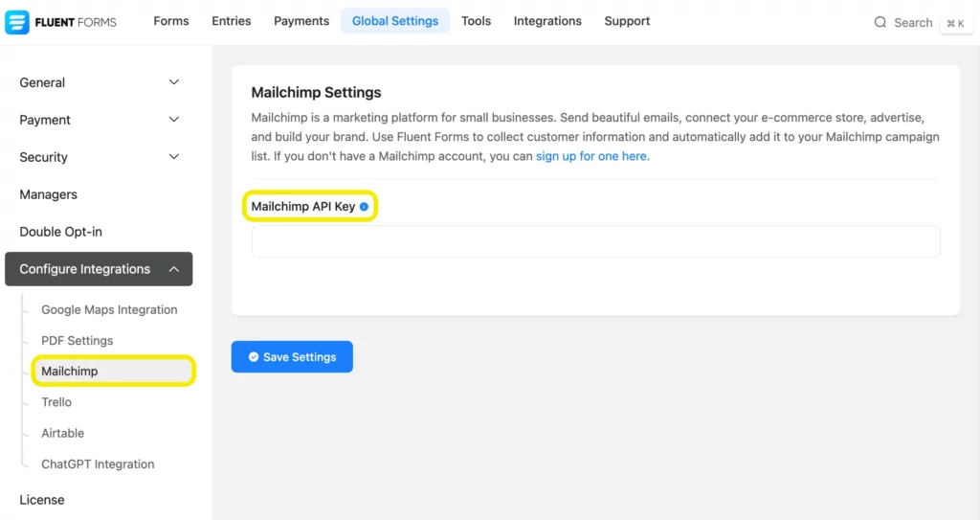Click the Mailchimp API Key label
Image resolution: width=980 pixels, height=520 pixels.
point(303,207)
